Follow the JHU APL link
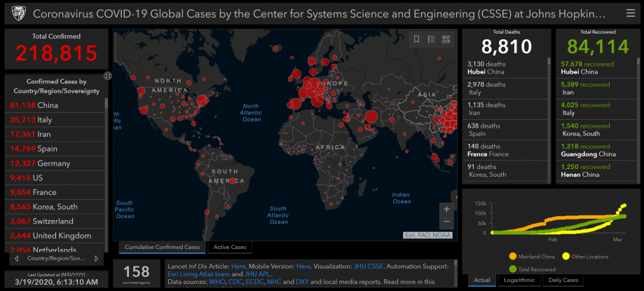 click(257, 274)
